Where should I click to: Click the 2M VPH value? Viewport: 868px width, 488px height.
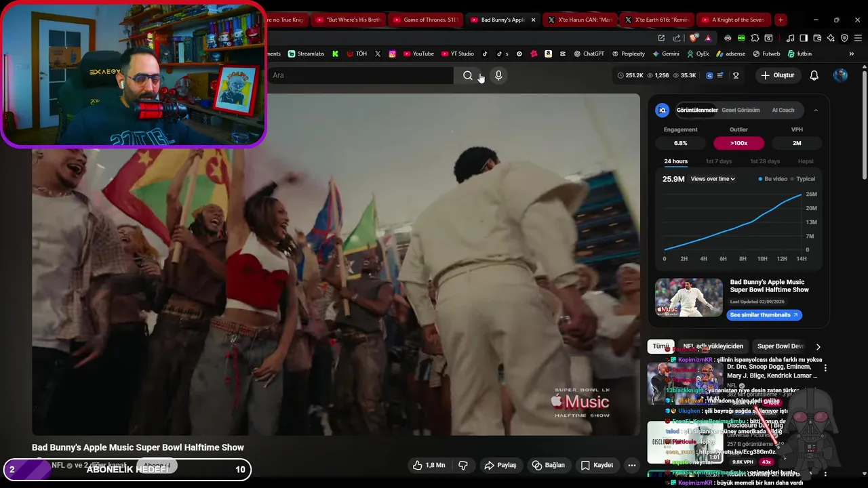pos(797,143)
